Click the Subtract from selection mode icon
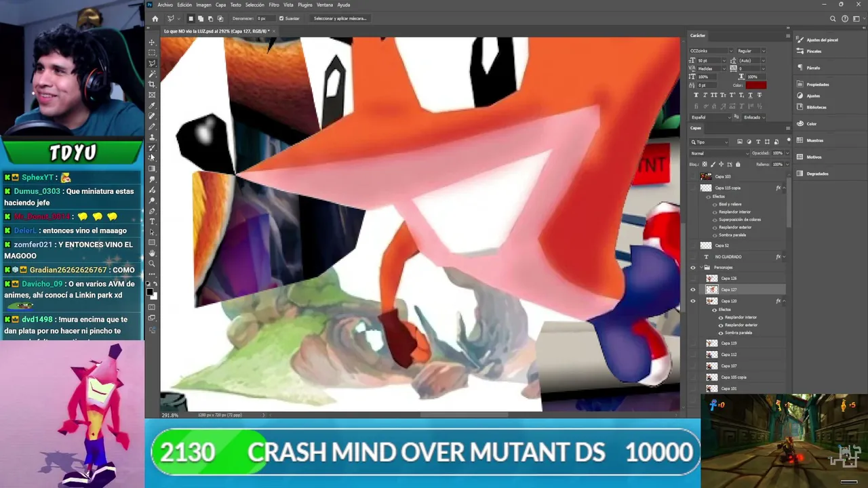The image size is (868, 488). tap(210, 18)
